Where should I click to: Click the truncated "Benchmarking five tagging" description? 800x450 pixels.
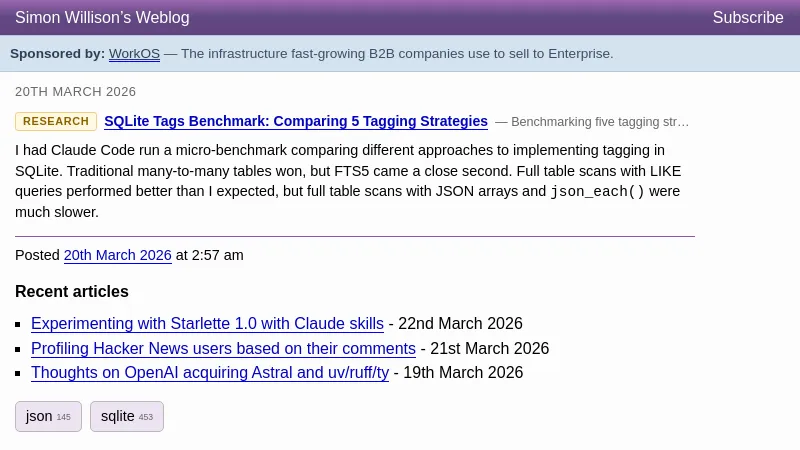click(x=599, y=123)
